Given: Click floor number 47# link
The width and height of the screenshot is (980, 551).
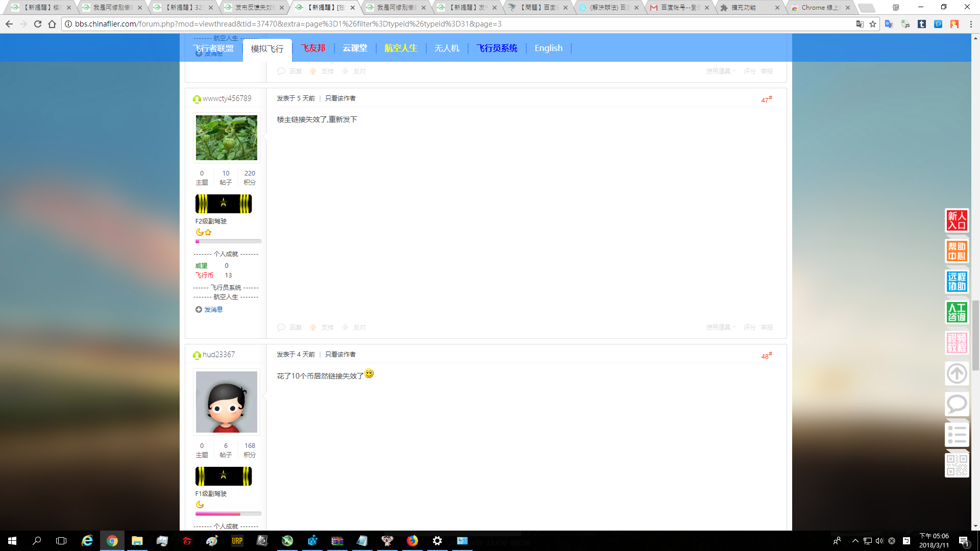Looking at the screenshot, I should click(x=767, y=99).
